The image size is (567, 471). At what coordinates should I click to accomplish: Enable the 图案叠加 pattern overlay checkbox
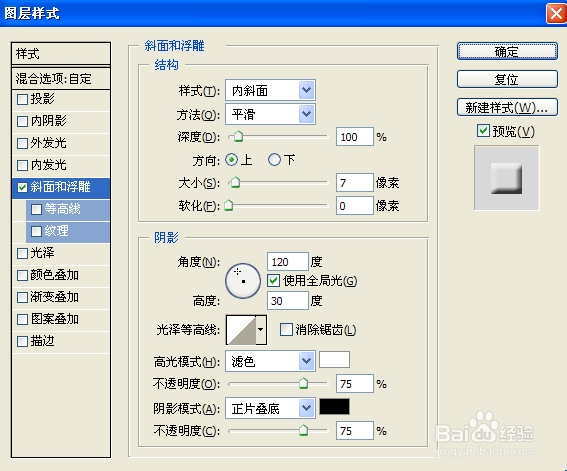pos(22,320)
